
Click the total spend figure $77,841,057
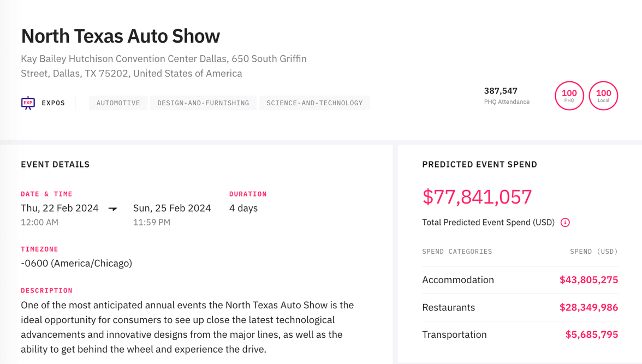[477, 197]
